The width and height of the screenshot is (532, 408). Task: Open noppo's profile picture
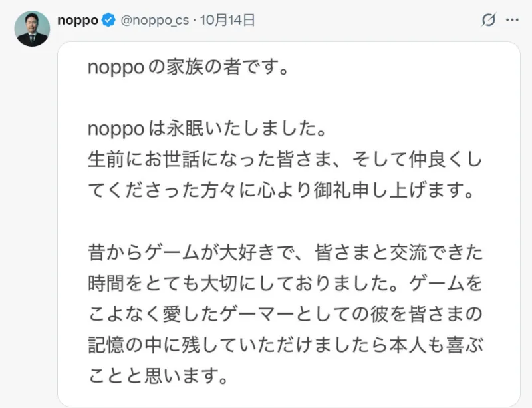click(33, 29)
